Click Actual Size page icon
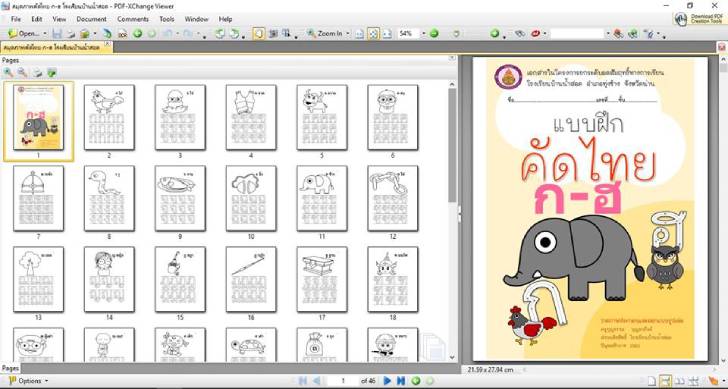Screen dimensions: 728x389 [359, 33]
